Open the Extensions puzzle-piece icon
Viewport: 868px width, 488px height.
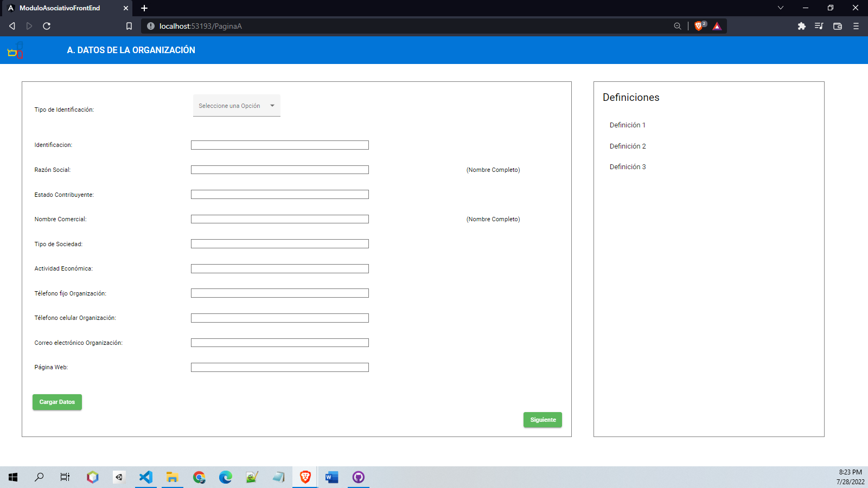pos(802,26)
